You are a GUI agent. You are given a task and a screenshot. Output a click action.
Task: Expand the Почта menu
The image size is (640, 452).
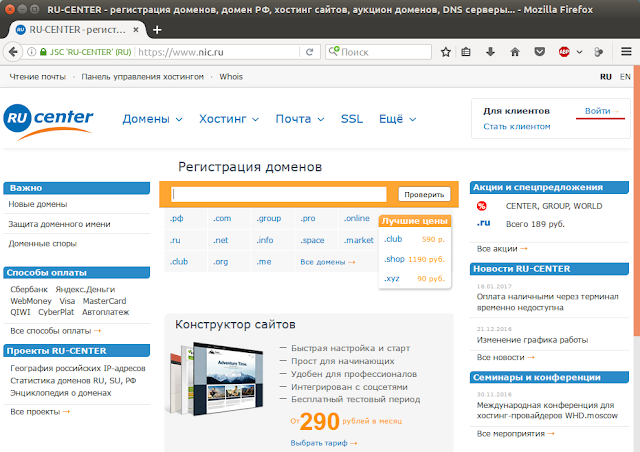click(x=300, y=119)
